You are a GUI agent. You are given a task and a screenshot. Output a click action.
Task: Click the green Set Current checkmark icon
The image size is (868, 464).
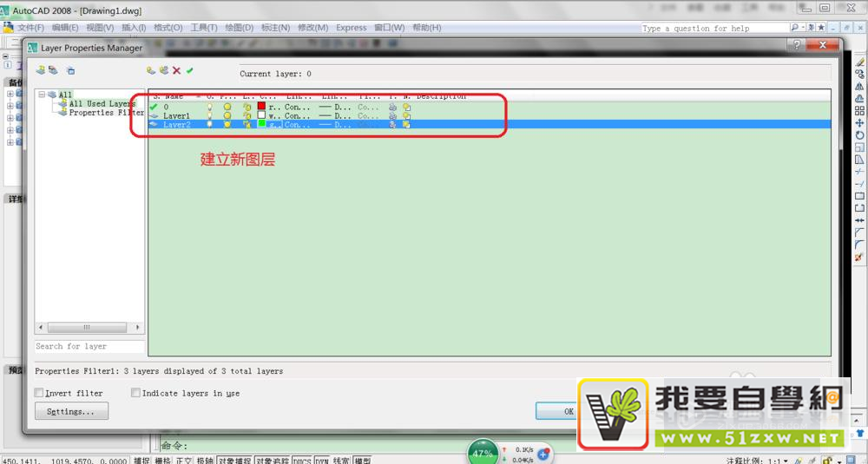[x=190, y=70]
